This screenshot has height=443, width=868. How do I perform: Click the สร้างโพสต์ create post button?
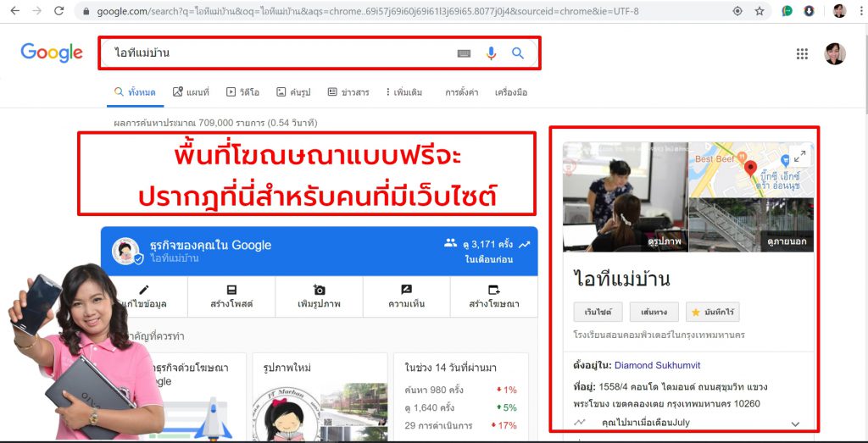tap(231, 296)
